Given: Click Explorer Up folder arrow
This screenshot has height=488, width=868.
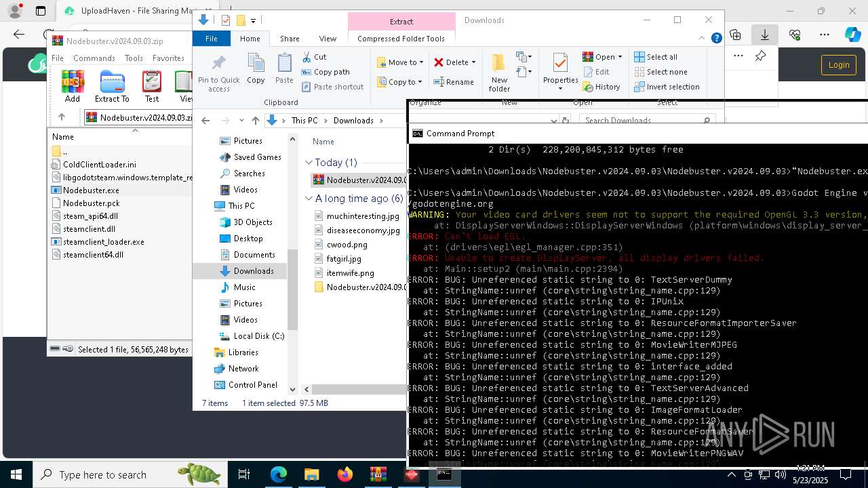Looking at the screenshot, I should pyautogui.click(x=255, y=121).
